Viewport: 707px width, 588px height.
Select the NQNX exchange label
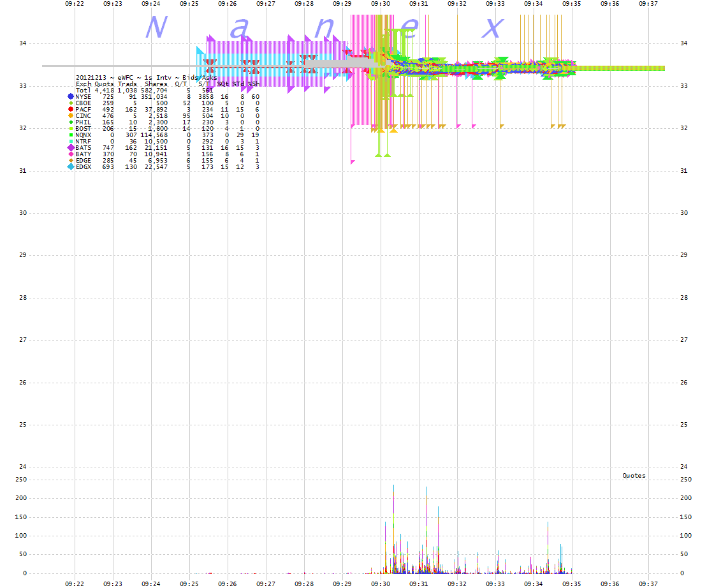(83, 135)
